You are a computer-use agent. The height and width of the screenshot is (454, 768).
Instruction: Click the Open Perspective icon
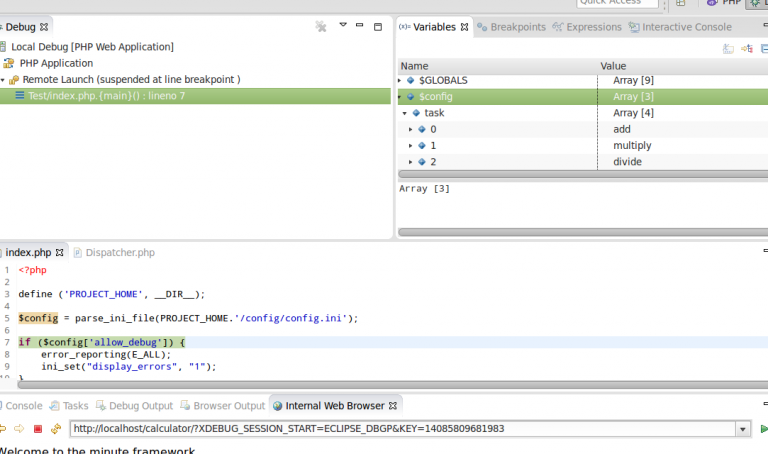[x=681, y=3]
